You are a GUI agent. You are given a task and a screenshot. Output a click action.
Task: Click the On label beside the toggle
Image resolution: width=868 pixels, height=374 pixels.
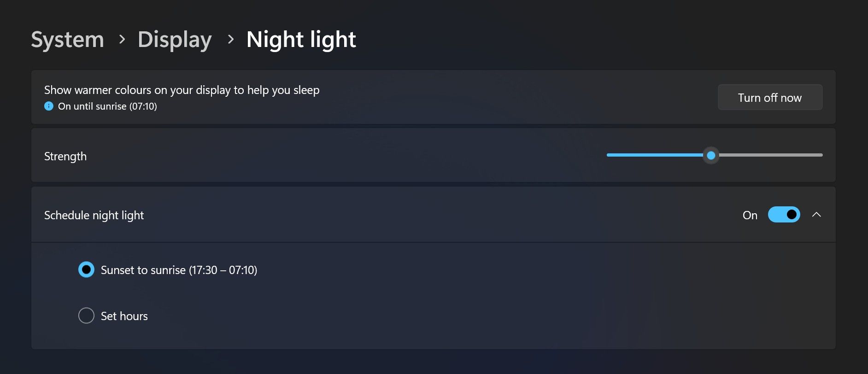(x=750, y=215)
